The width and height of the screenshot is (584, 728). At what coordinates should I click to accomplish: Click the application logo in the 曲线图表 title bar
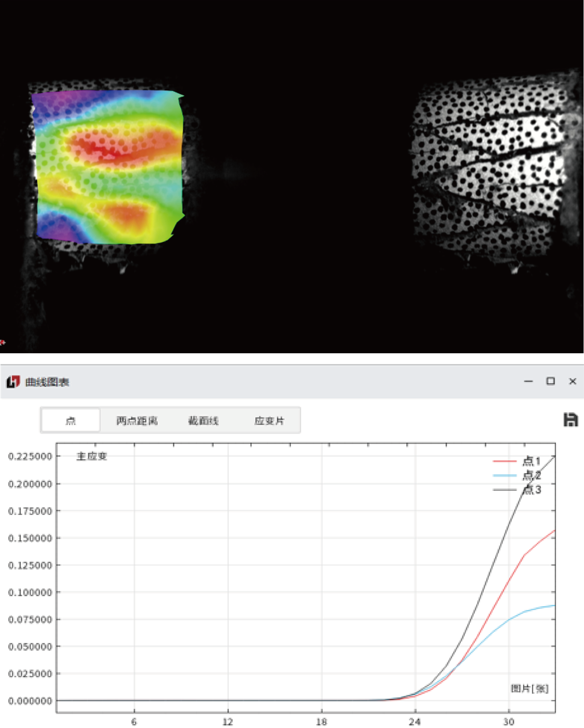pyautogui.click(x=13, y=382)
